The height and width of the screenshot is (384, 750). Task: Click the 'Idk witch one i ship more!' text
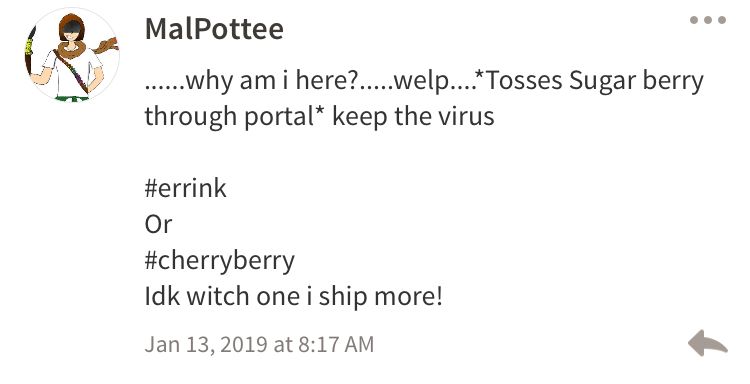click(293, 297)
